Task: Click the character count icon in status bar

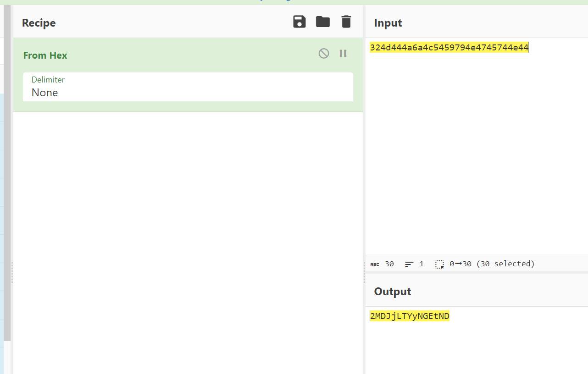Action: pyautogui.click(x=375, y=264)
